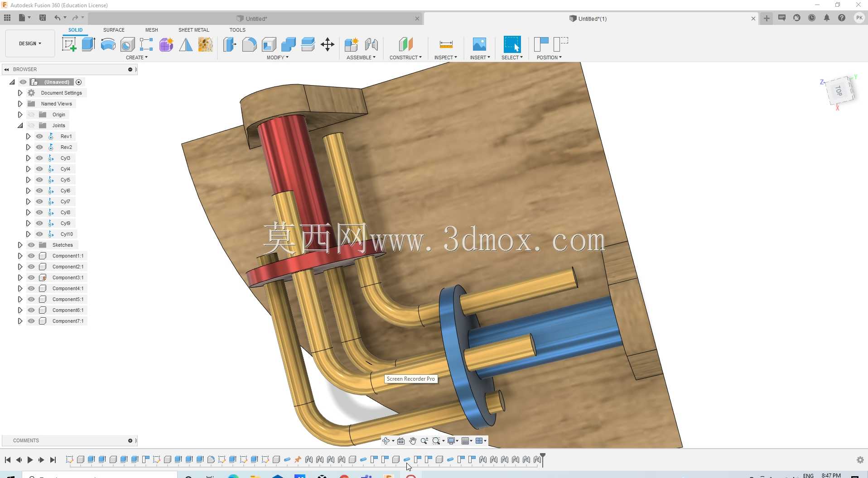Select the Joint tool

(x=371, y=44)
